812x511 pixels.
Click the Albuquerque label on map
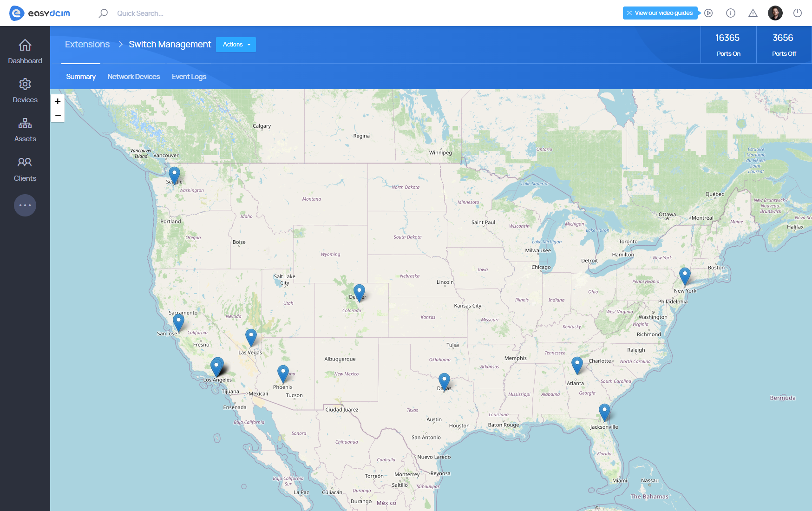(340, 359)
